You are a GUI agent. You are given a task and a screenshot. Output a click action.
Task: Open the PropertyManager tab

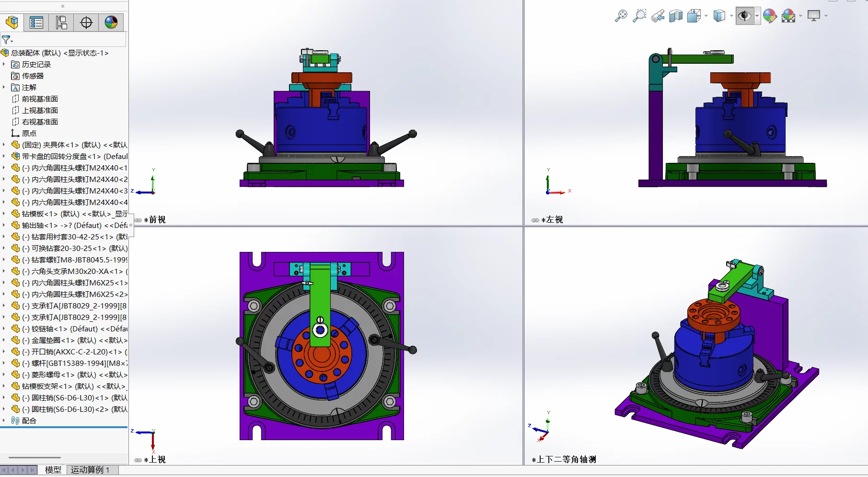point(36,23)
